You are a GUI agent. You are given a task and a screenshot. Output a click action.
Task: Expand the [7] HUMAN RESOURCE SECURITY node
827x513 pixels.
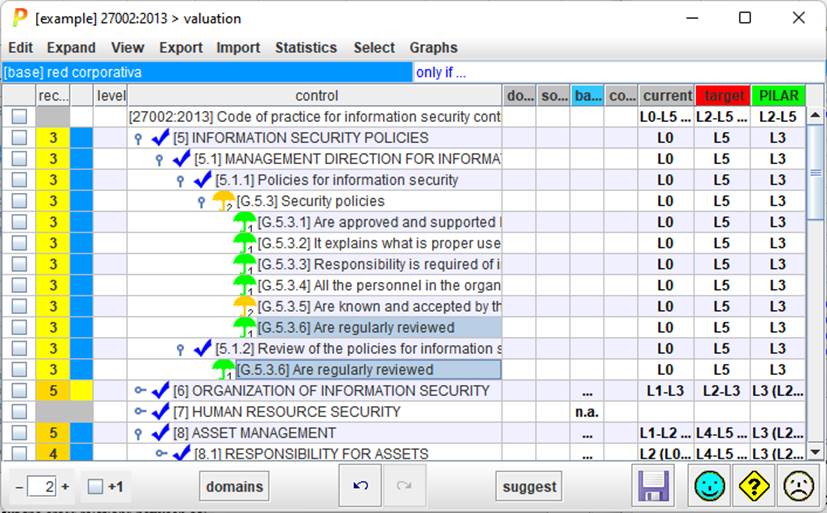click(x=140, y=411)
